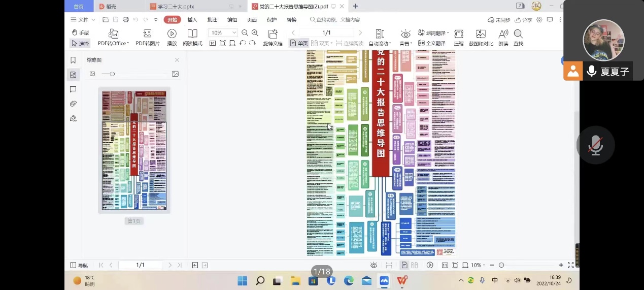This screenshot has height=290, width=644.
Task: Rotate page clockwise icon in ribbon
Action: coord(252,43)
